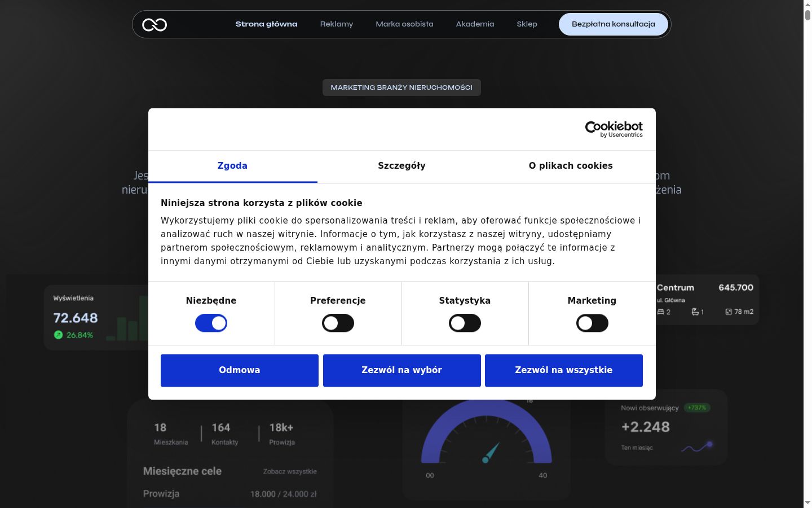This screenshot has width=812, height=508.
Task: Click the 72.648 Wyświetlenia value
Action: point(76,318)
